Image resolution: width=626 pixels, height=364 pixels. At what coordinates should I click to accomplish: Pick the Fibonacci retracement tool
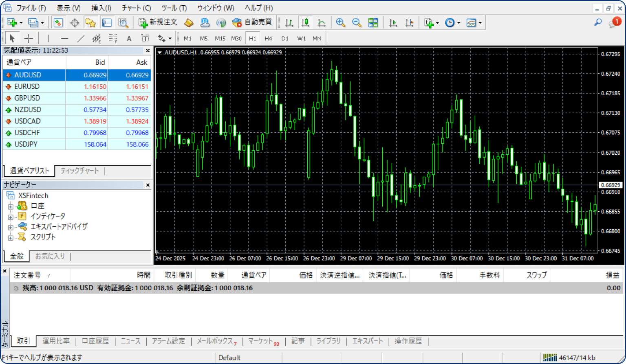(113, 39)
